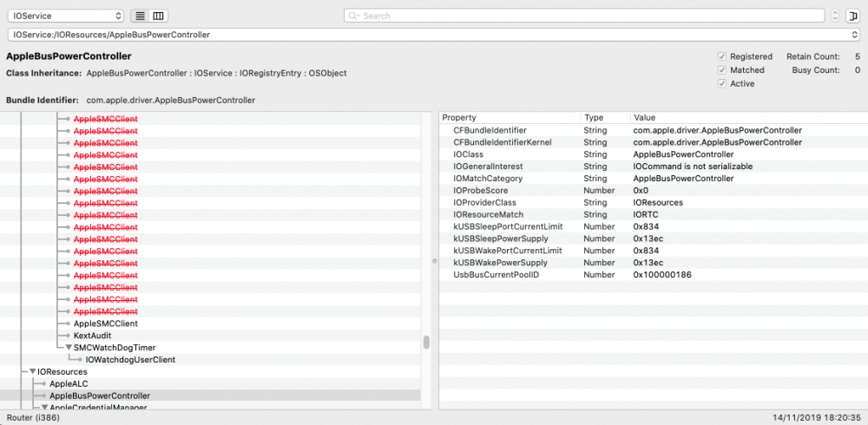Image resolution: width=868 pixels, height=425 pixels.
Task: Toggle the Registered checkbox
Action: pyautogui.click(x=722, y=56)
